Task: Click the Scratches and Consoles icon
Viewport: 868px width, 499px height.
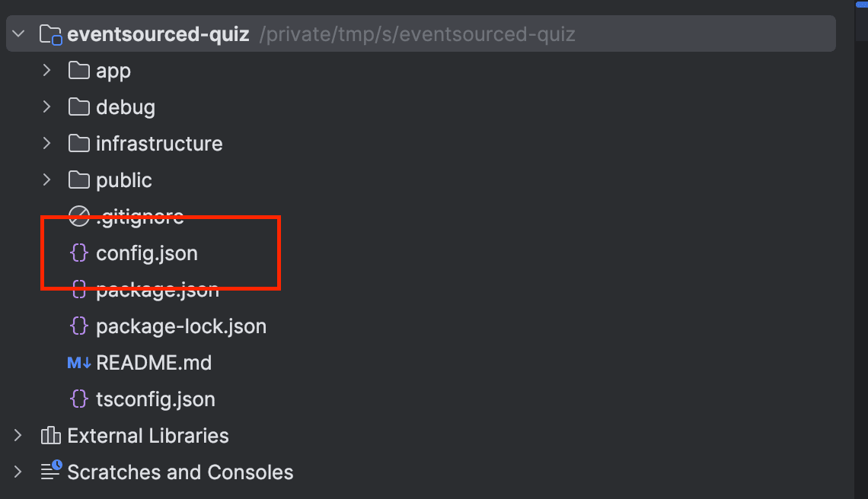Action: point(50,472)
